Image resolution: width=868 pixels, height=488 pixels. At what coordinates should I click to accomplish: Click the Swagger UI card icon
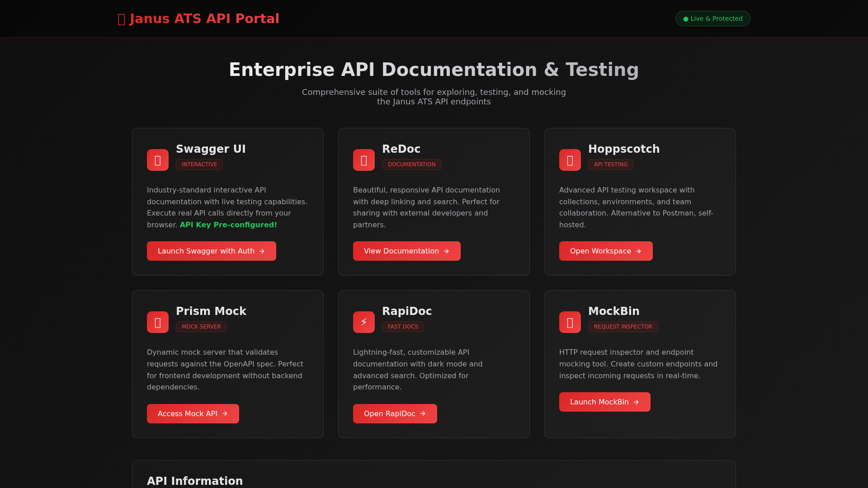point(158,160)
